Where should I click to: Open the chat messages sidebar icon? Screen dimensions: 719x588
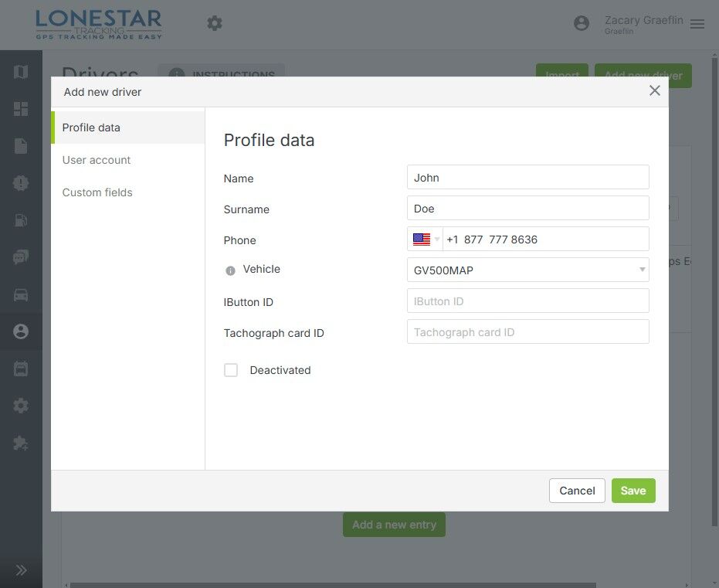tap(21, 257)
